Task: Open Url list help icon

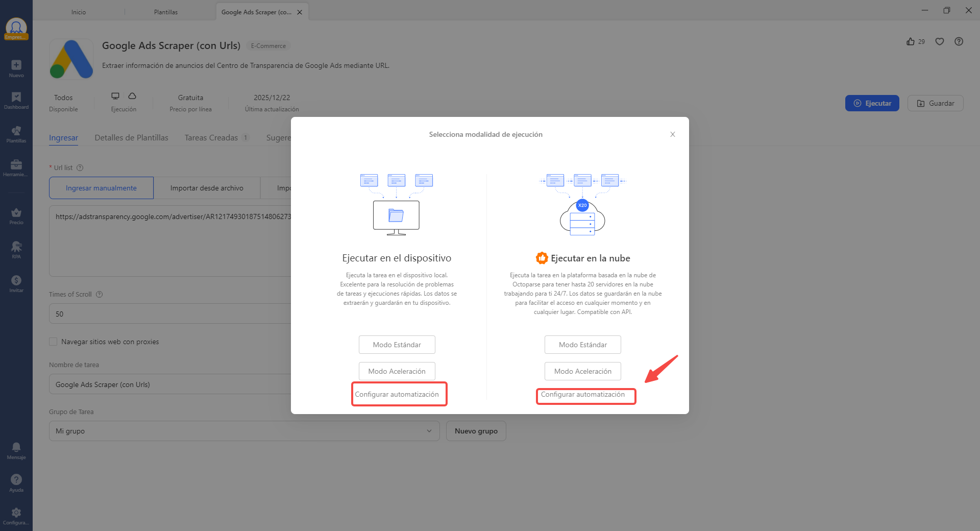Action: click(x=80, y=167)
